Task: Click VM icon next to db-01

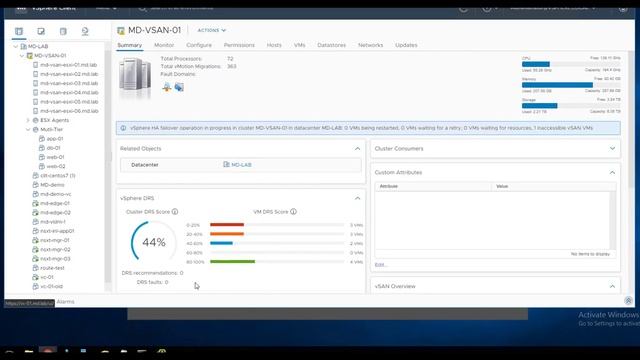Action: (42, 148)
